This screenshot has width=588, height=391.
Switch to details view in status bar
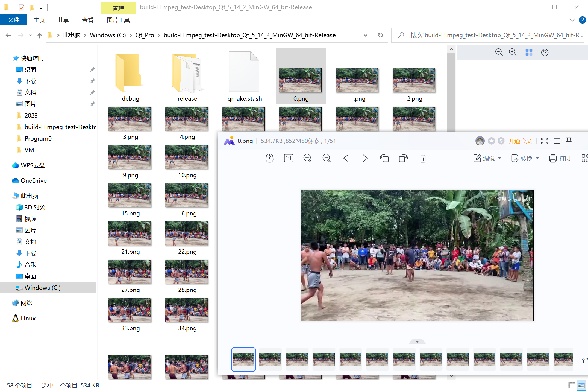571,385
